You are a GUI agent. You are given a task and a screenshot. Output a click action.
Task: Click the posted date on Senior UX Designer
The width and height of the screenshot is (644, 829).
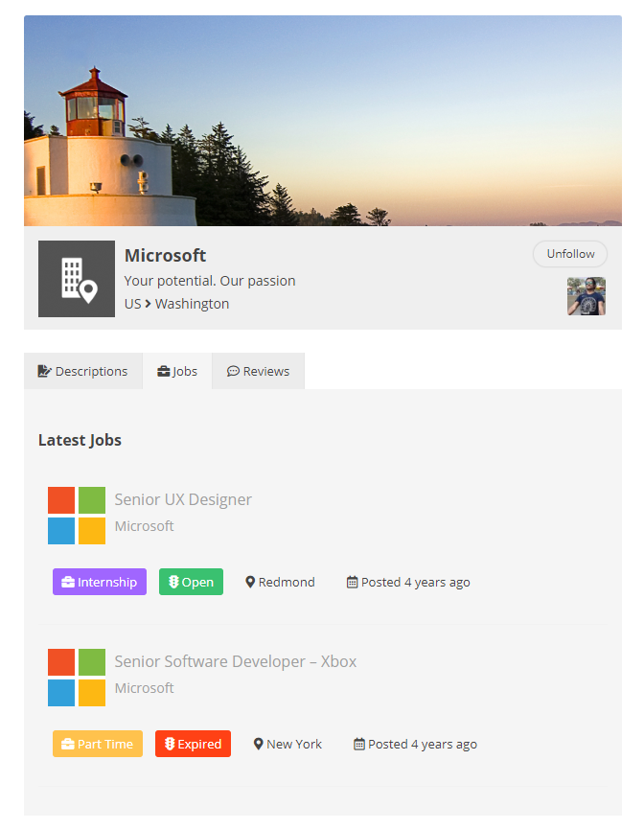tap(408, 582)
